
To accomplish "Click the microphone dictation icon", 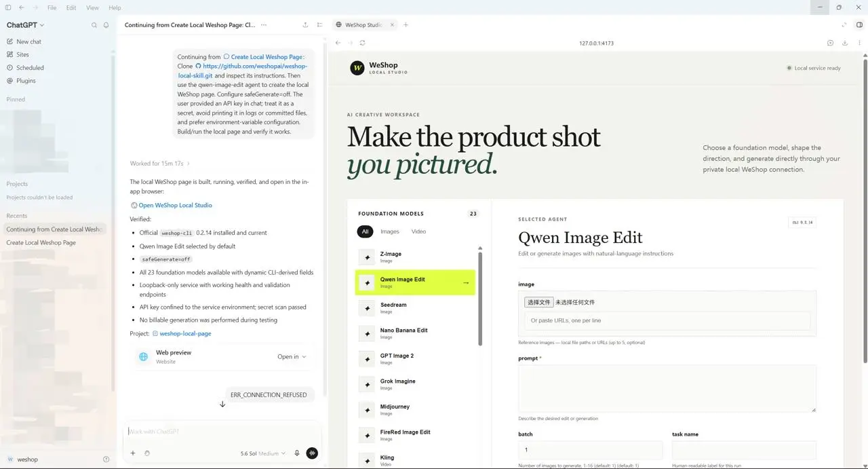I will (x=297, y=453).
